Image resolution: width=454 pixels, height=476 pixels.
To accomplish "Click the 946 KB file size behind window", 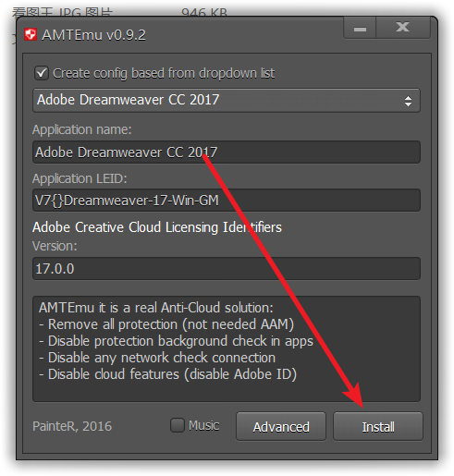I will point(204,12).
